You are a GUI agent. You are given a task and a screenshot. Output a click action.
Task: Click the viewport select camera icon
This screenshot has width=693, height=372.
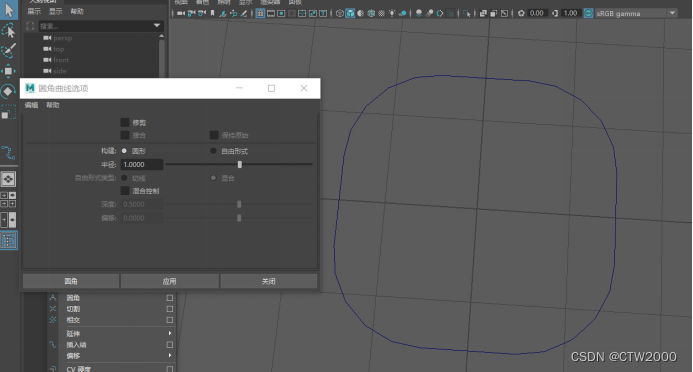[x=181, y=13]
